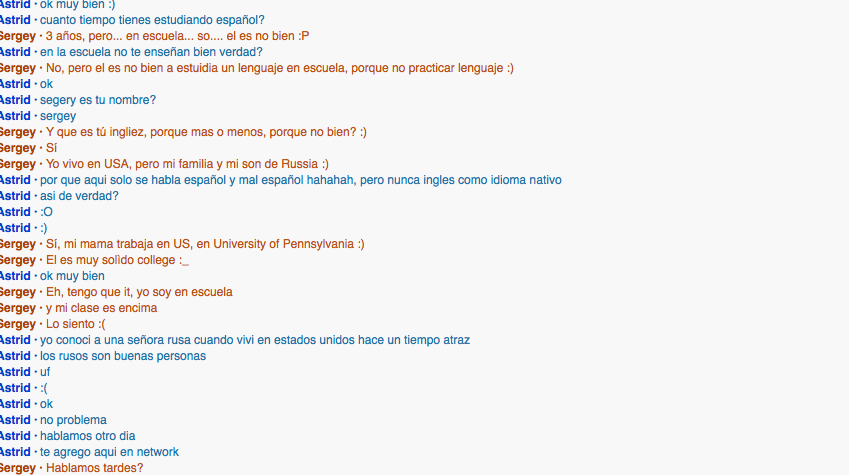Click the message "hablamos otro dia"

[87, 436]
